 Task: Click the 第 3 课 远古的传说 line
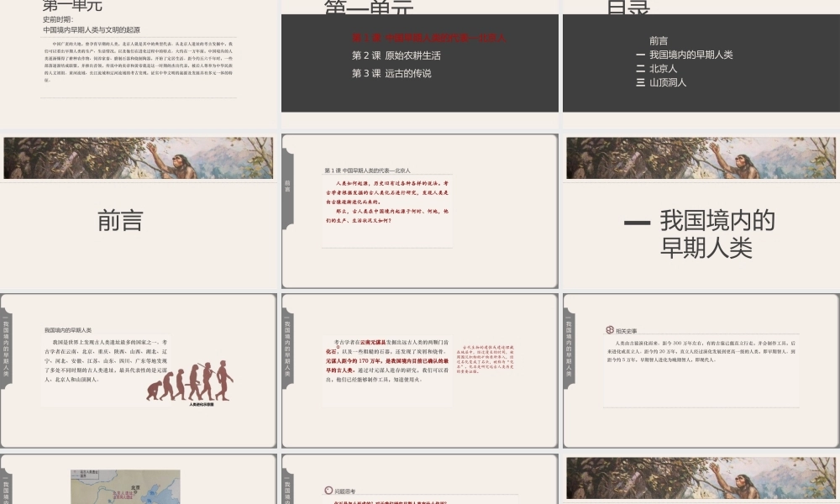point(391,73)
